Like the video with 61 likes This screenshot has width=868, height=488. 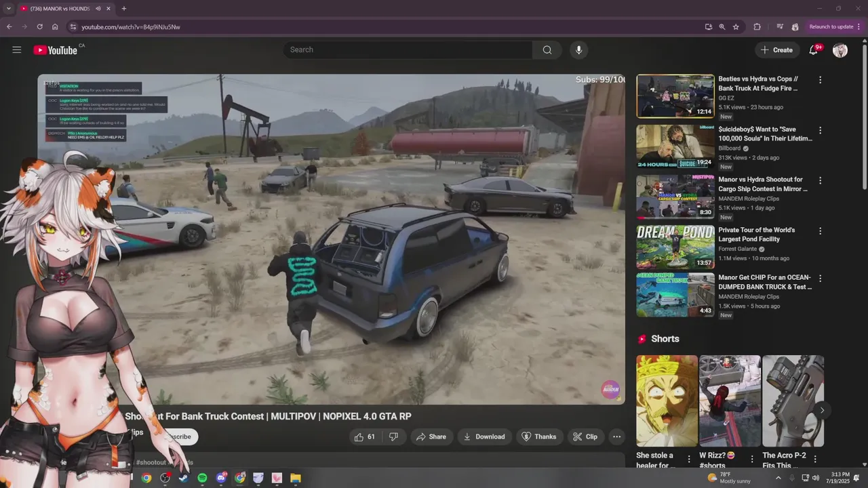[x=364, y=436]
